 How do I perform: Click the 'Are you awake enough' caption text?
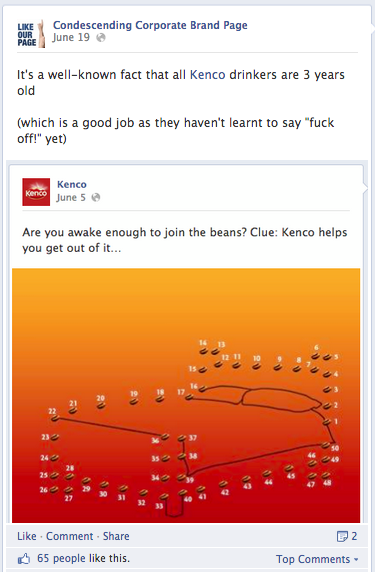(185, 240)
